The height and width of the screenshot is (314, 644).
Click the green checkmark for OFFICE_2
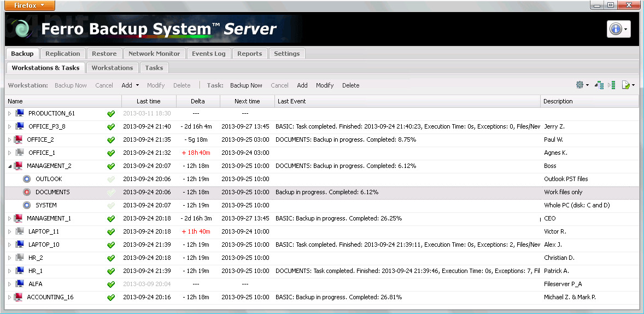[111, 139]
